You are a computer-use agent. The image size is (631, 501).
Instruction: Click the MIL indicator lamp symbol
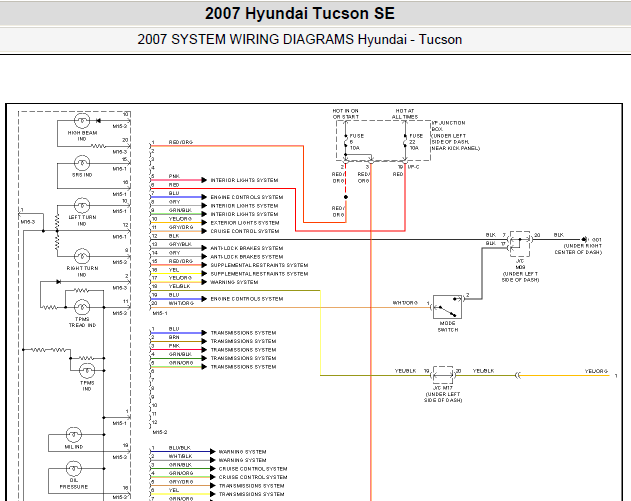click(x=74, y=435)
